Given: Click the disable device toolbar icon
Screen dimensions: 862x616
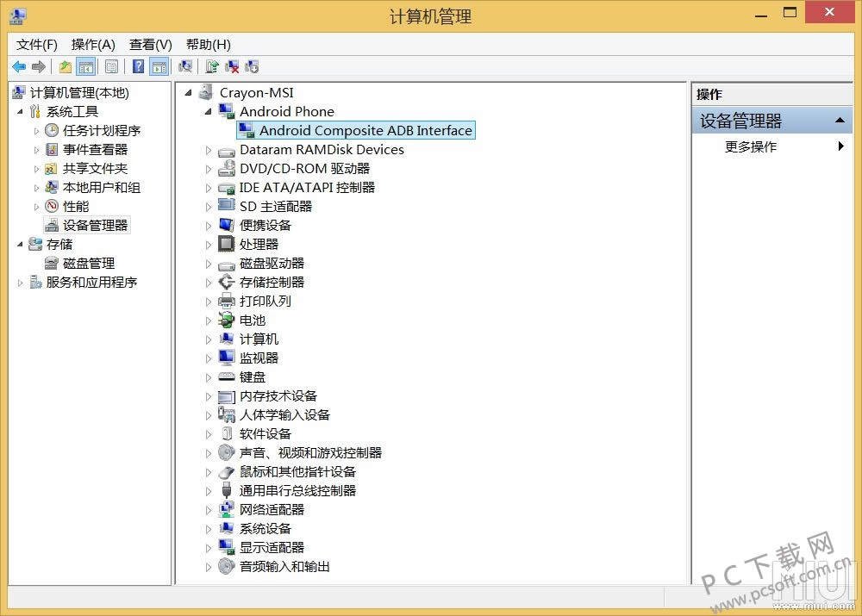Looking at the screenshot, I should 252,67.
